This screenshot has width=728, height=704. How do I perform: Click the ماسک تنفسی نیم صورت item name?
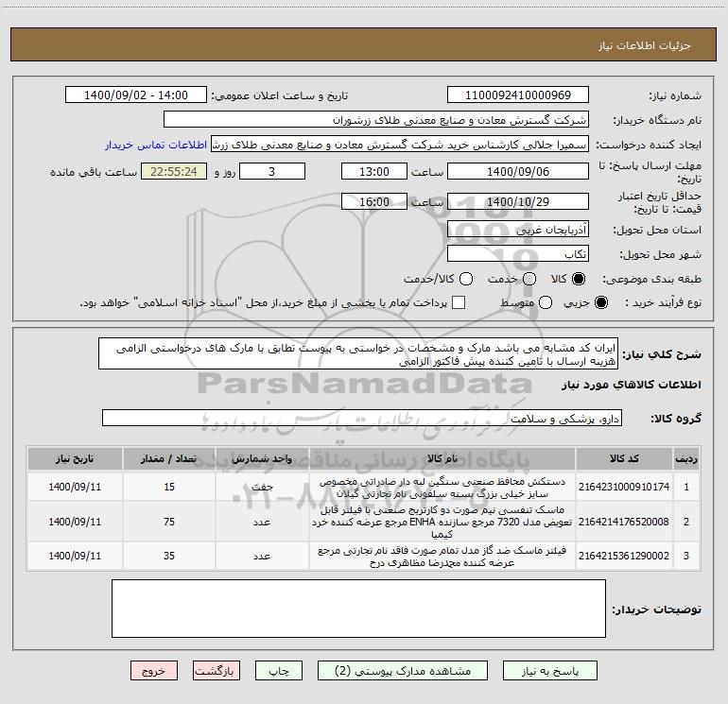click(x=442, y=522)
